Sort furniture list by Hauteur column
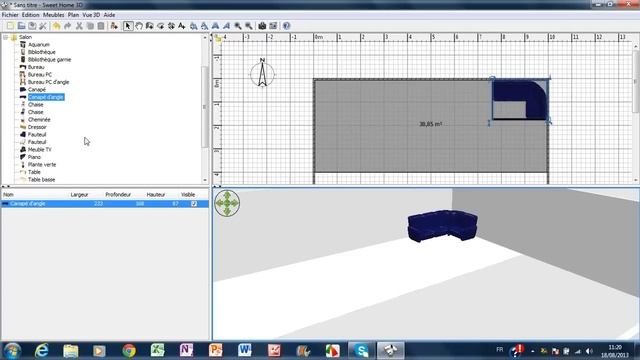Viewport: 640px width, 360px height. tap(156, 195)
